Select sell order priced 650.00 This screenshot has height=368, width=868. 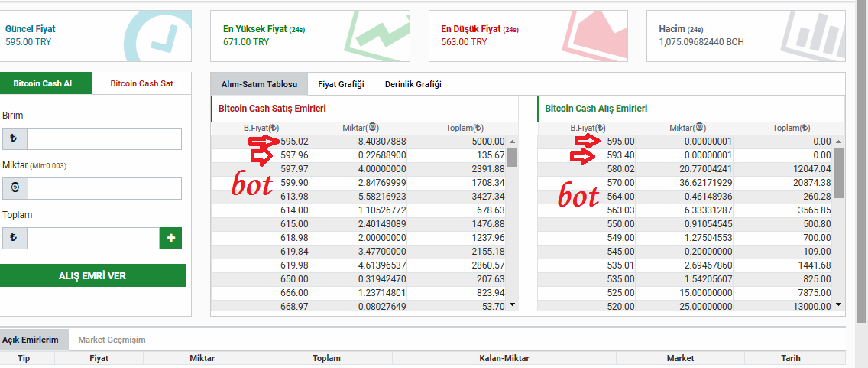358,279
